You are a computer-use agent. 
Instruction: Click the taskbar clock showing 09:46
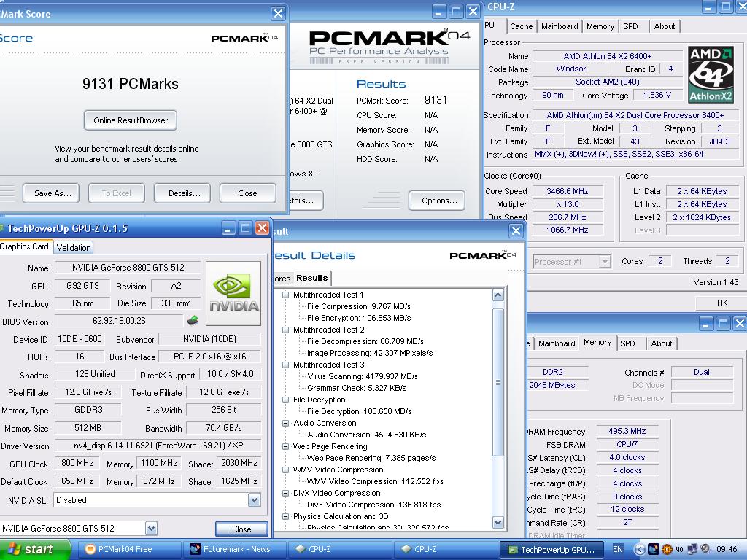pyautogui.click(x=727, y=549)
